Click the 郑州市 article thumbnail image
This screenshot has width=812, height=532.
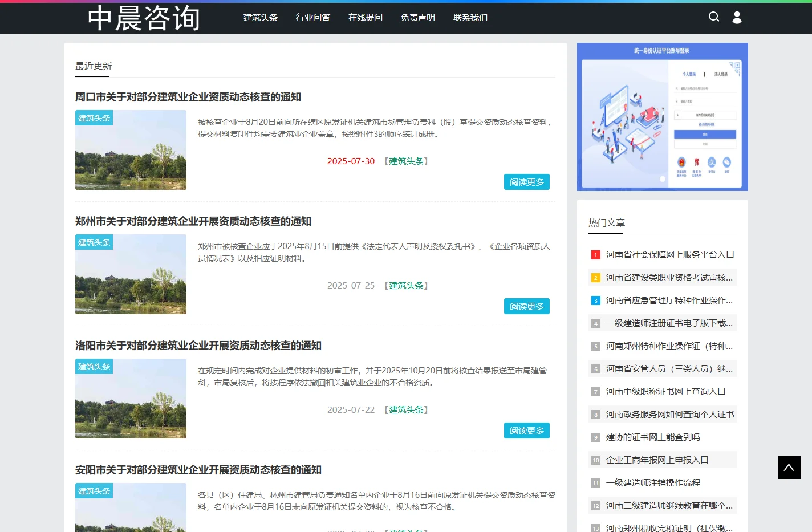point(131,274)
